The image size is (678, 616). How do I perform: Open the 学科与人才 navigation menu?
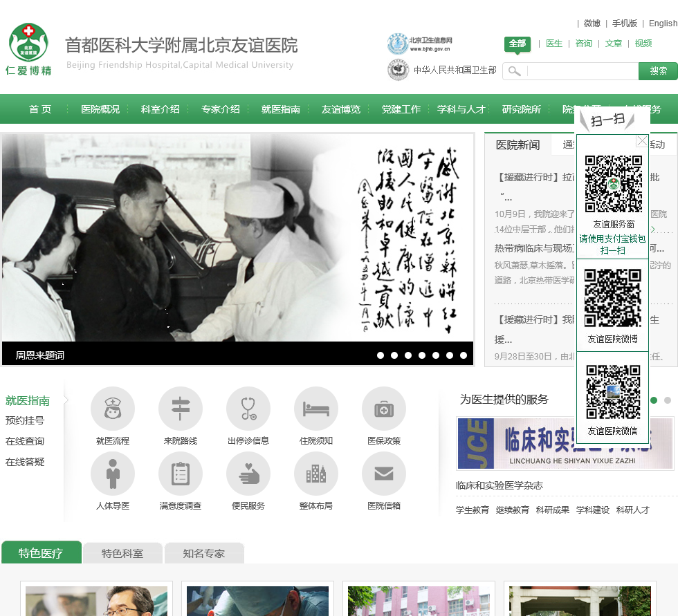(x=461, y=109)
